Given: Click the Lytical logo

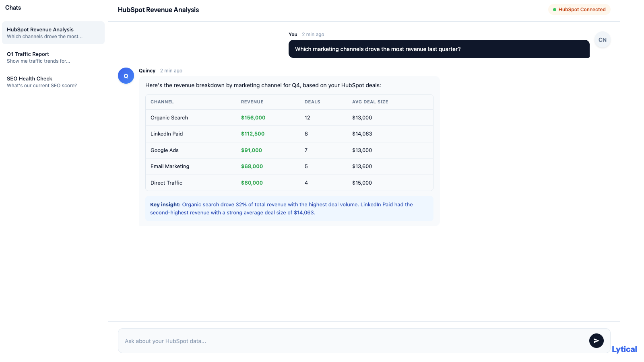Looking at the screenshot, I should (x=624, y=349).
